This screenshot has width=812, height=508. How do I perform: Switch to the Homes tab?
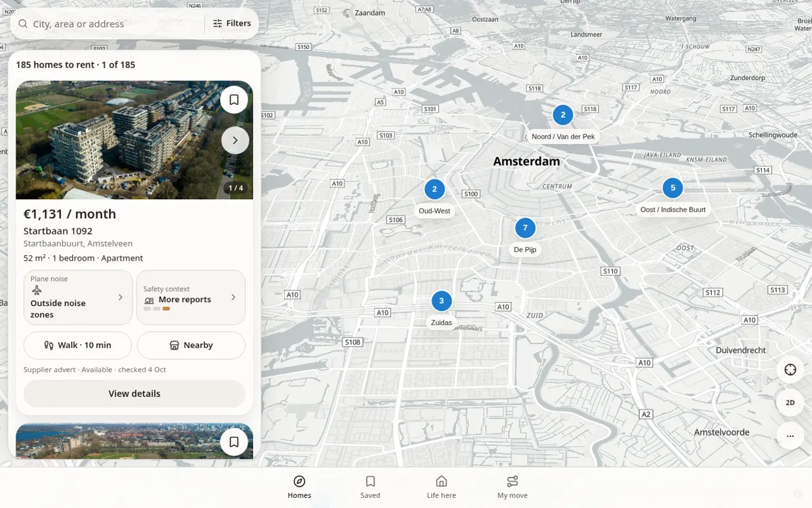coord(299,487)
